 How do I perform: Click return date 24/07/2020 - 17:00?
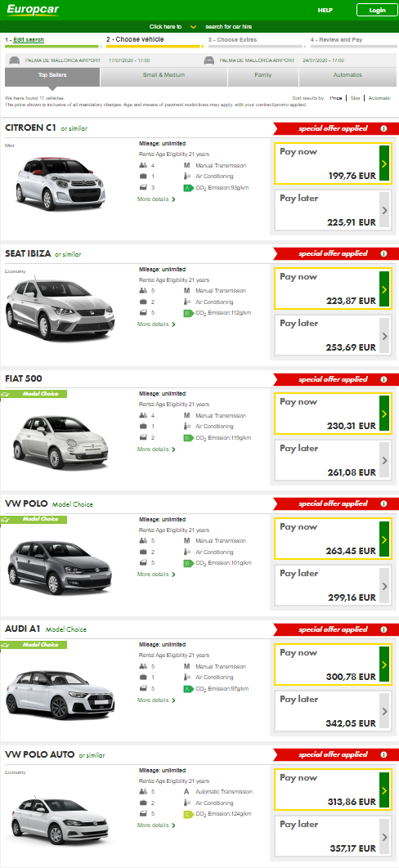click(324, 60)
